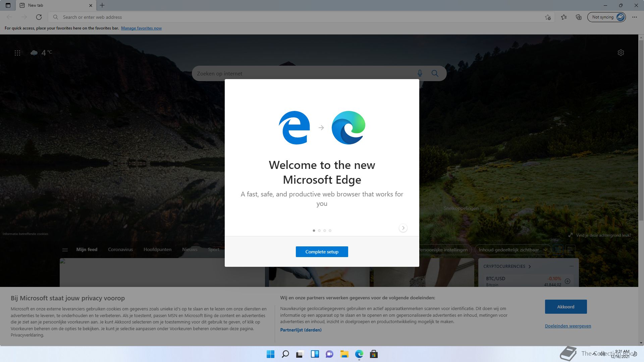Open page settings gear icon
Image resolution: width=644 pixels, height=362 pixels.
[x=621, y=53]
